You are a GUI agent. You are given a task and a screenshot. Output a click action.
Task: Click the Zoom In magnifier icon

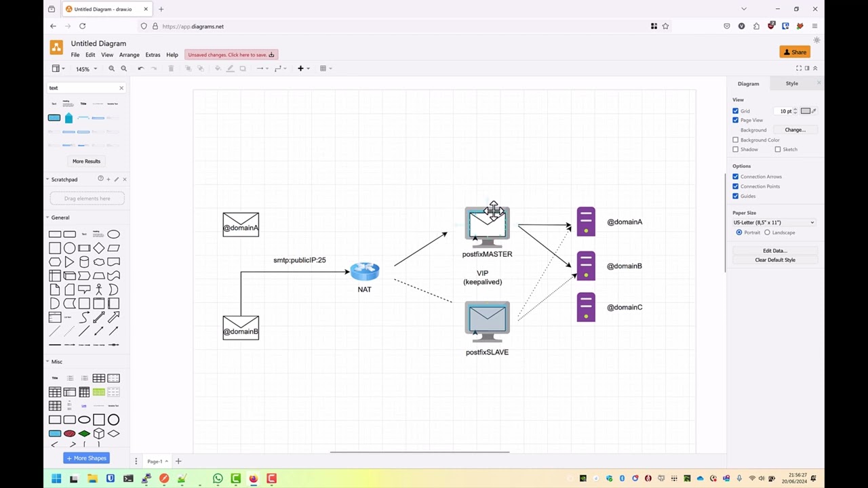pyautogui.click(x=112, y=68)
